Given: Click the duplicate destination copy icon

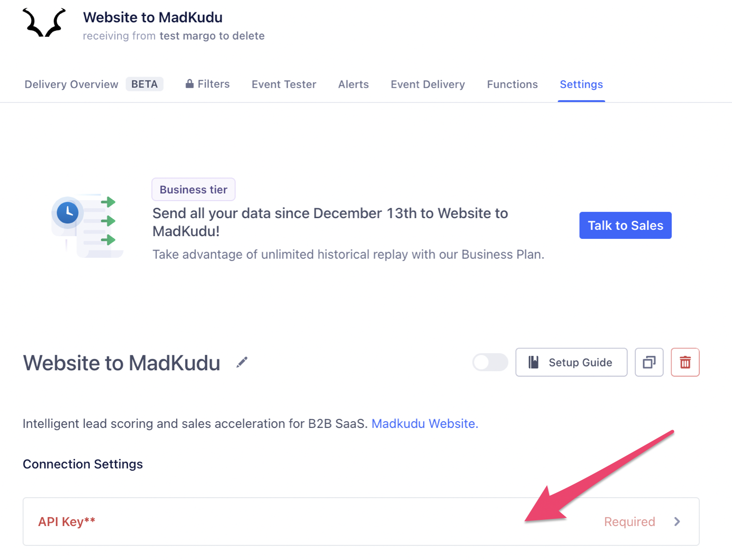Looking at the screenshot, I should point(649,362).
